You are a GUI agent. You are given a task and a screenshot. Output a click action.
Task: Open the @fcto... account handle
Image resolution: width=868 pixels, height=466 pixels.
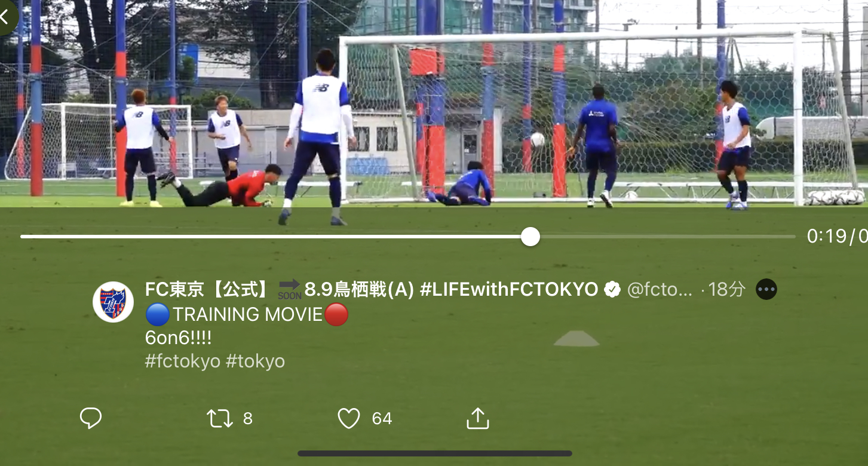pyautogui.click(x=660, y=290)
